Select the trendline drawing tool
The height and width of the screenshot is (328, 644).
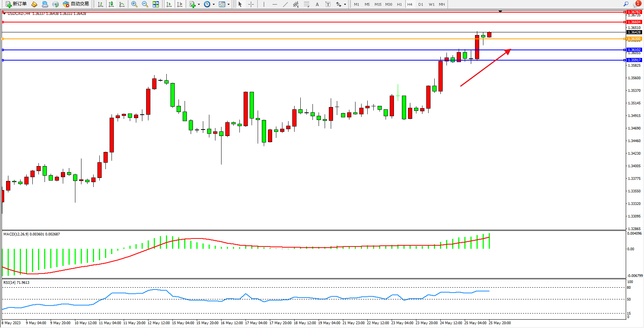click(x=285, y=4)
